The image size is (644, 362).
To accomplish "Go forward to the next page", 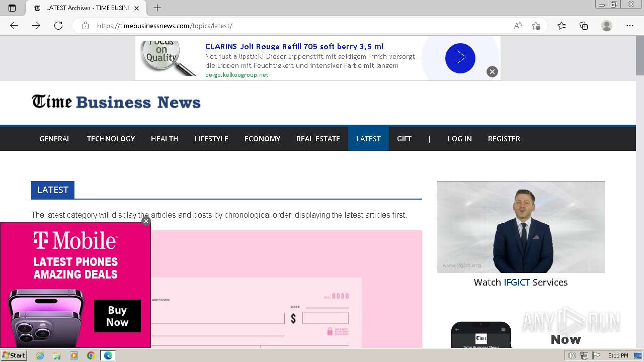I will click(36, 26).
